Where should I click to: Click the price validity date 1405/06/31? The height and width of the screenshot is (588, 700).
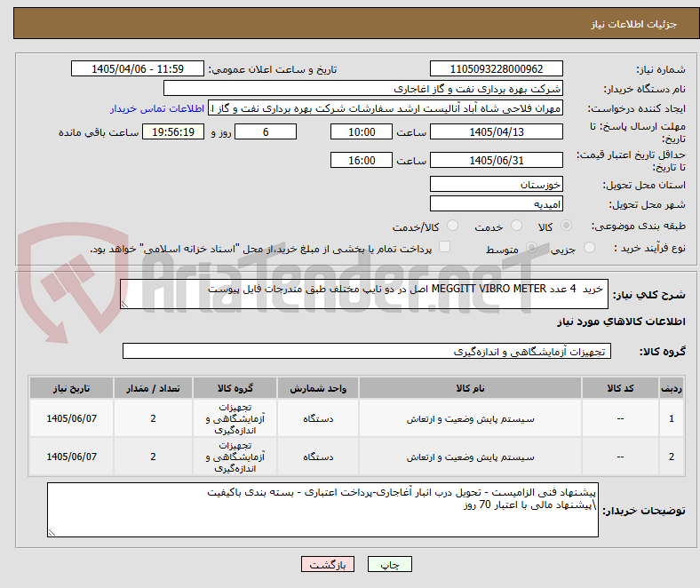click(496, 160)
